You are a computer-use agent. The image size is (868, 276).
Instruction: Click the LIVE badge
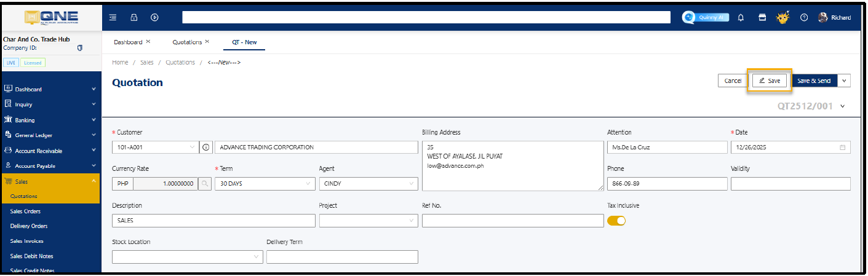pyautogui.click(x=11, y=63)
